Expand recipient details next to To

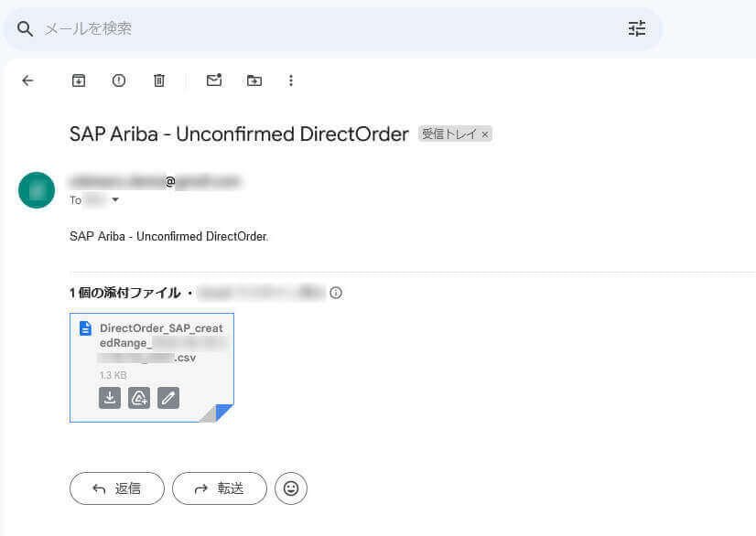tap(115, 199)
